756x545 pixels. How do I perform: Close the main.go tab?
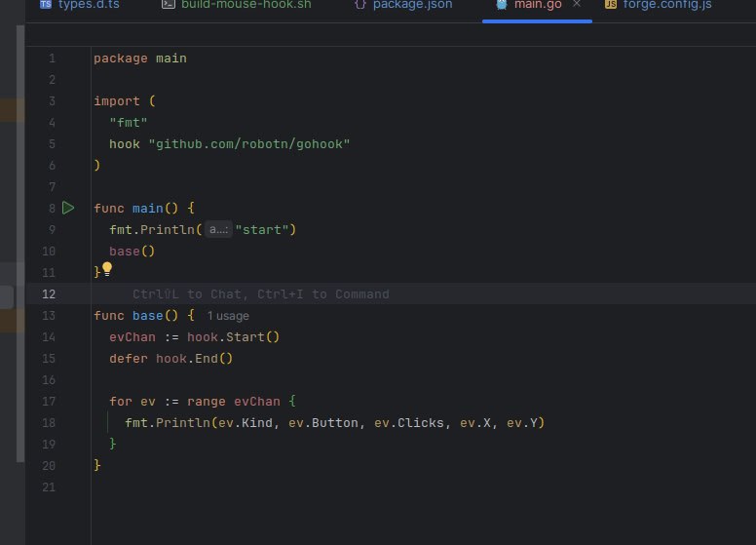pos(577,4)
